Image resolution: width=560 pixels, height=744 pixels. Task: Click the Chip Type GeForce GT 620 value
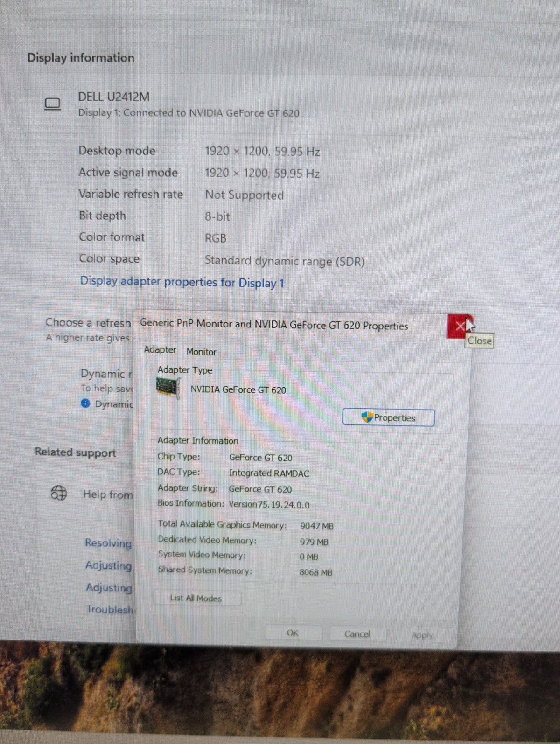[x=260, y=458]
